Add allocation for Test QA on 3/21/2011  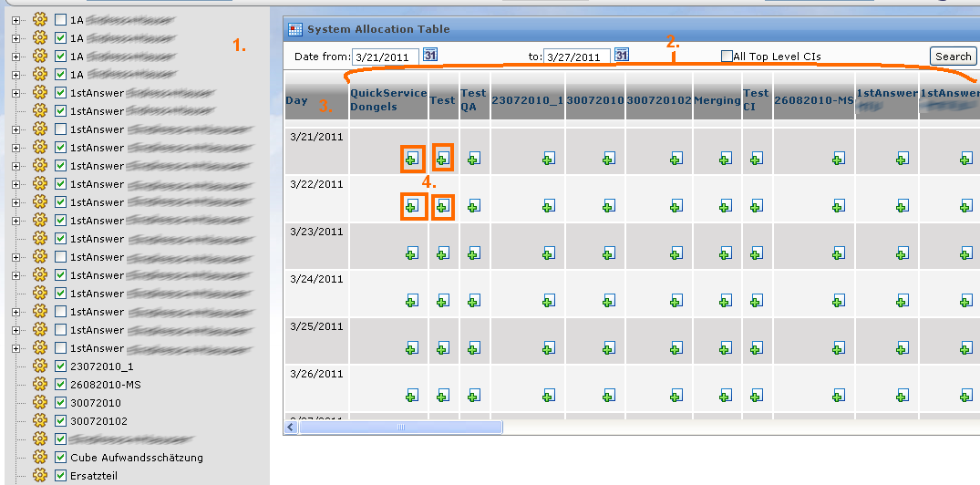(474, 159)
